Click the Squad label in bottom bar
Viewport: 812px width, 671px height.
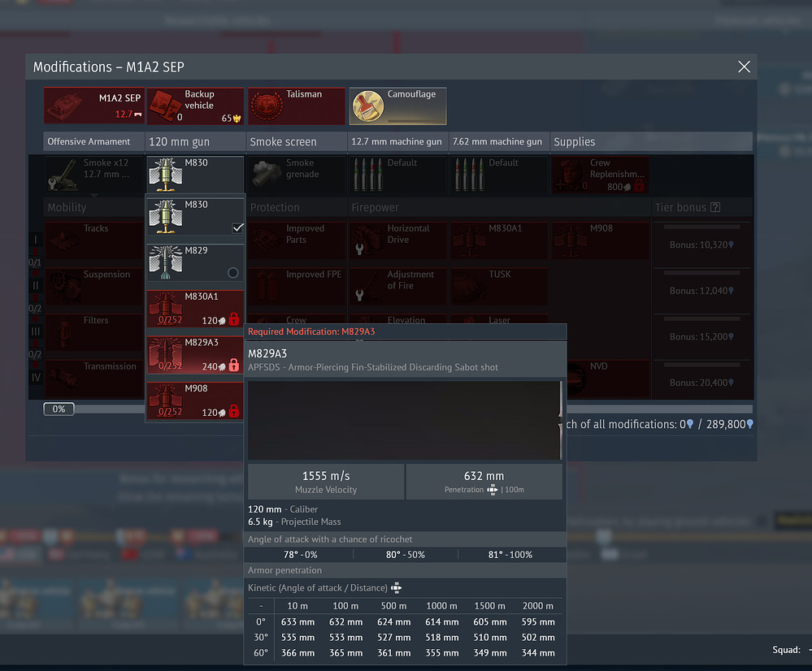tap(786, 650)
